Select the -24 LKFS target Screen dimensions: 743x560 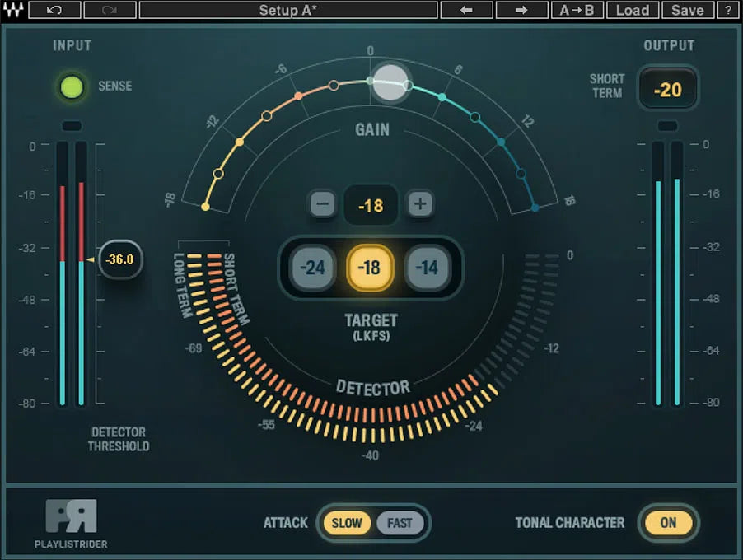[x=311, y=268]
